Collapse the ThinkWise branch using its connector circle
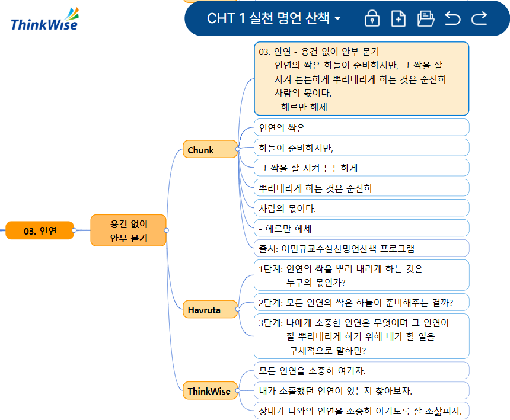 coord(239,391)
